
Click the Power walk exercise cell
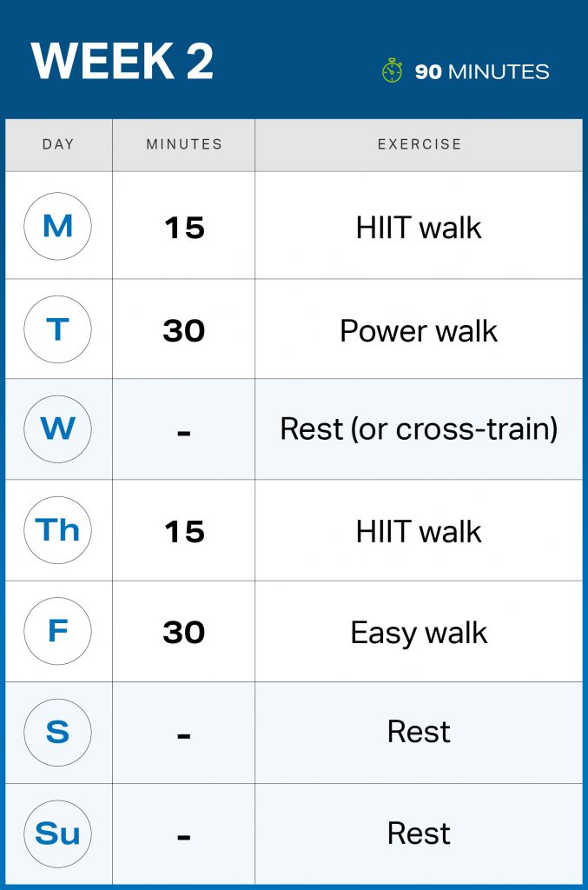419,330
